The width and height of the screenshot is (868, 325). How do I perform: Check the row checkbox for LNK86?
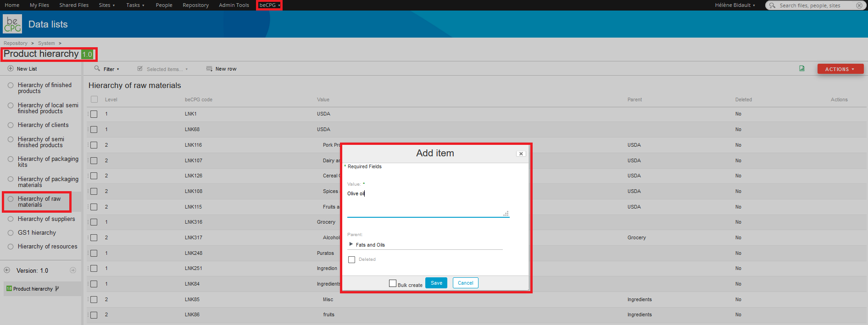click(94, 315)
